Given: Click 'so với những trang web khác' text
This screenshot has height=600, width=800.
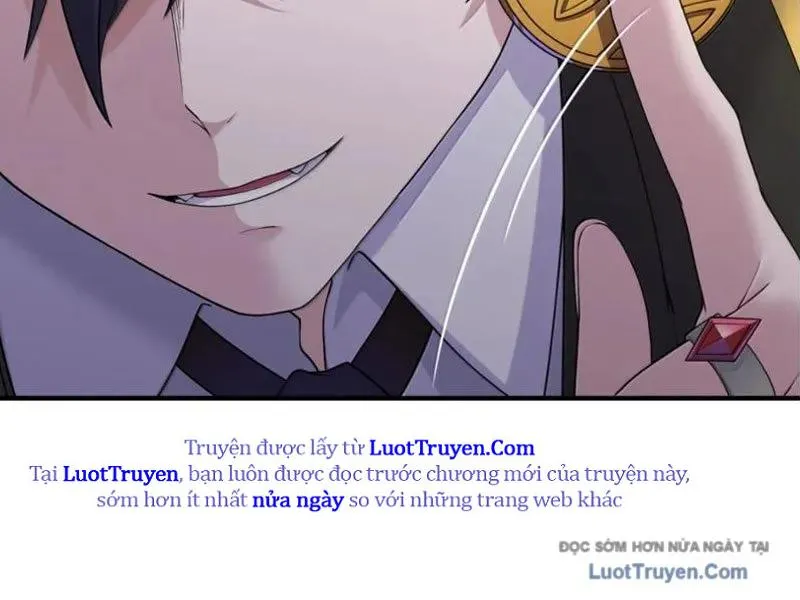Looking at the screenshot, I should pos(485,500).
